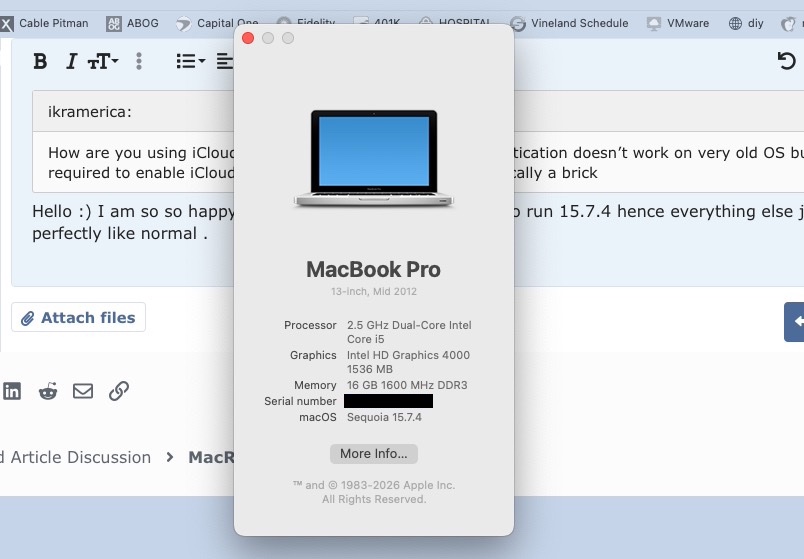Click the MacBook Pro title text
This screenshot has width=804, height=559.
coord(373,269)
